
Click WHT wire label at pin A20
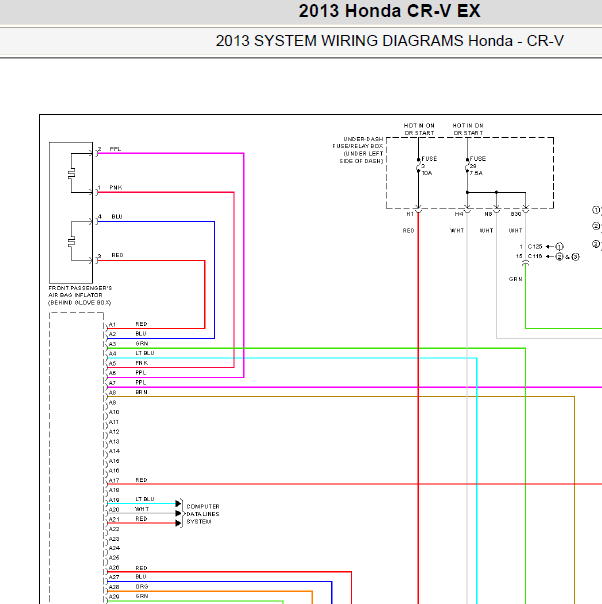(142, 509)
